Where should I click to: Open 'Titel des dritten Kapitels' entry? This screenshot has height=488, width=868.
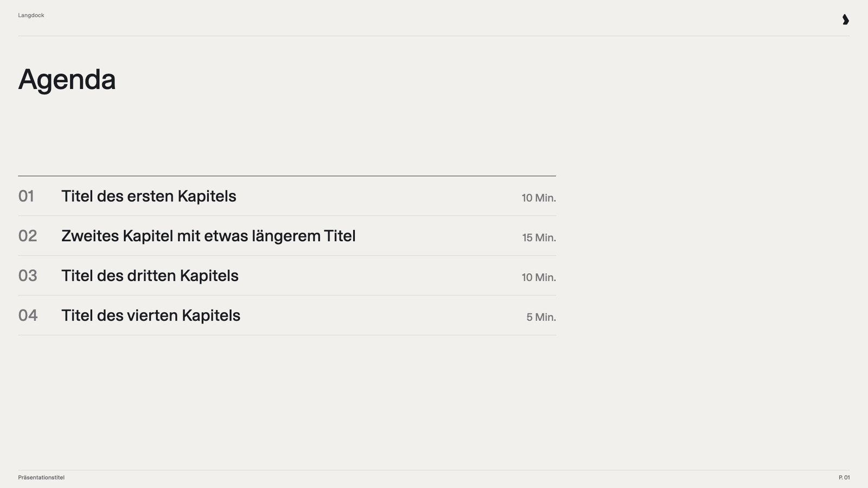[x=150, y=275]
